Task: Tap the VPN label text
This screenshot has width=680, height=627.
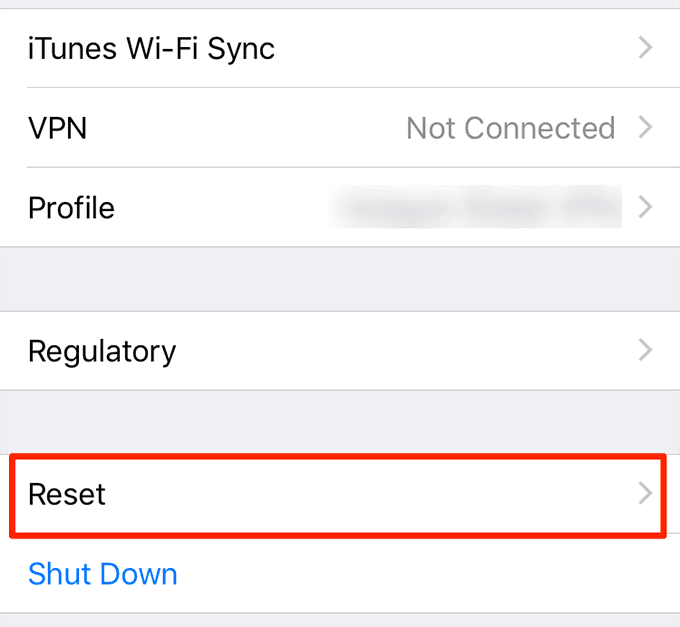Action: [58, 128]
